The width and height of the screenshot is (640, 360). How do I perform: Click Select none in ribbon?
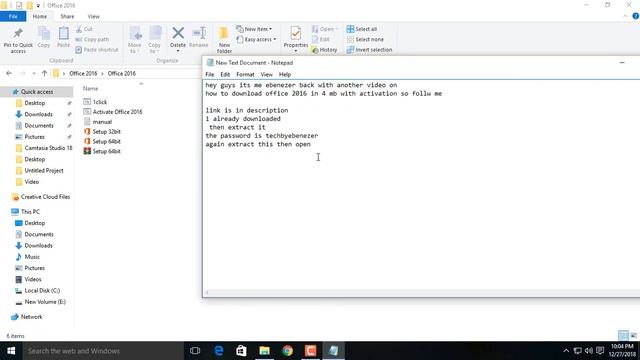[x=365, y=40]
